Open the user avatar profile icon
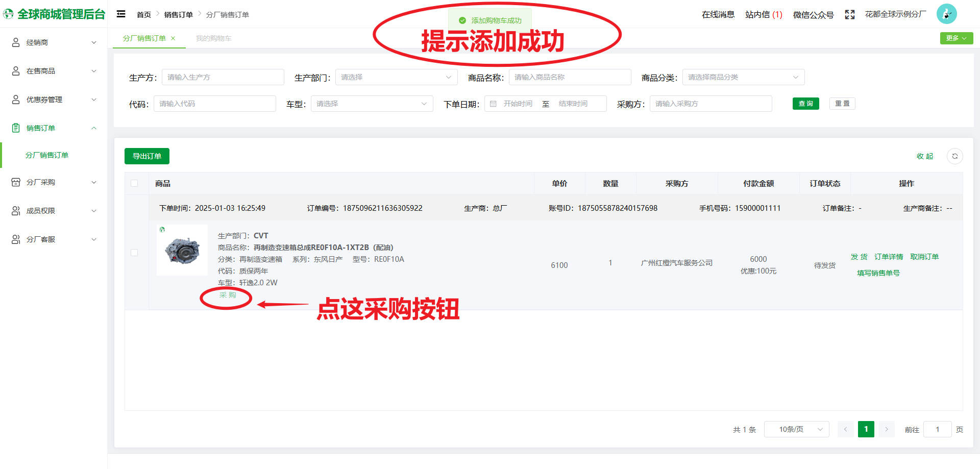This screenshot has width=980, height=469. click(946, 14)
